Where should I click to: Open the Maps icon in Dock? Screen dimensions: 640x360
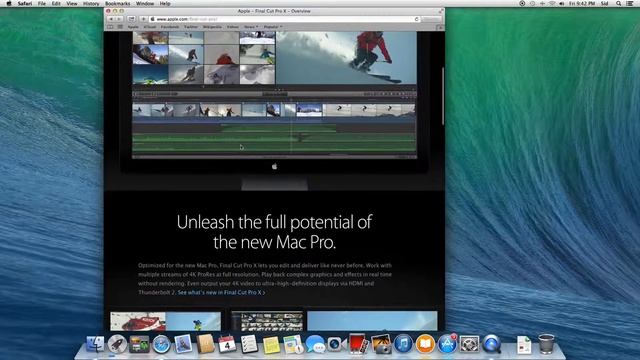pos(293,344)
